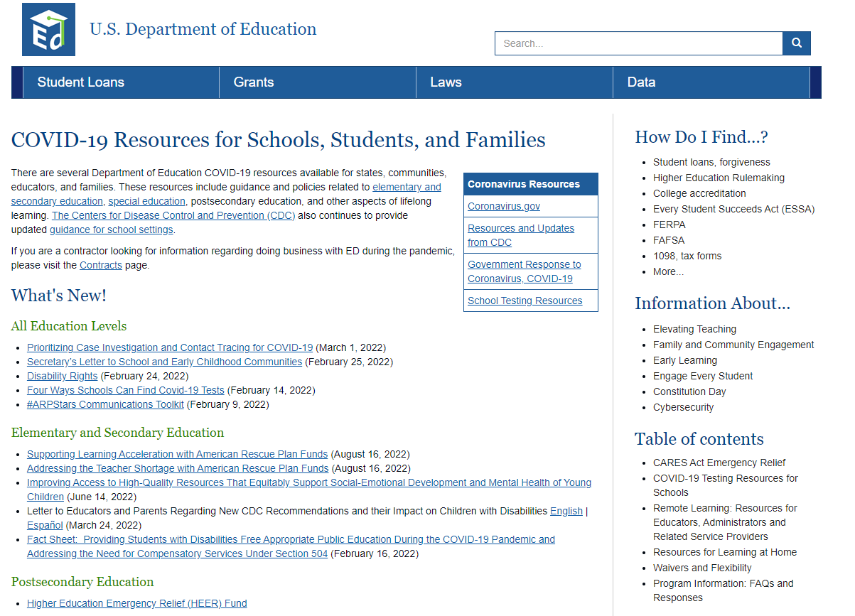Viewport: 855px width, 616px height.
Task: Jump to Waivers and Flexibility section
Action: (702, 568)
